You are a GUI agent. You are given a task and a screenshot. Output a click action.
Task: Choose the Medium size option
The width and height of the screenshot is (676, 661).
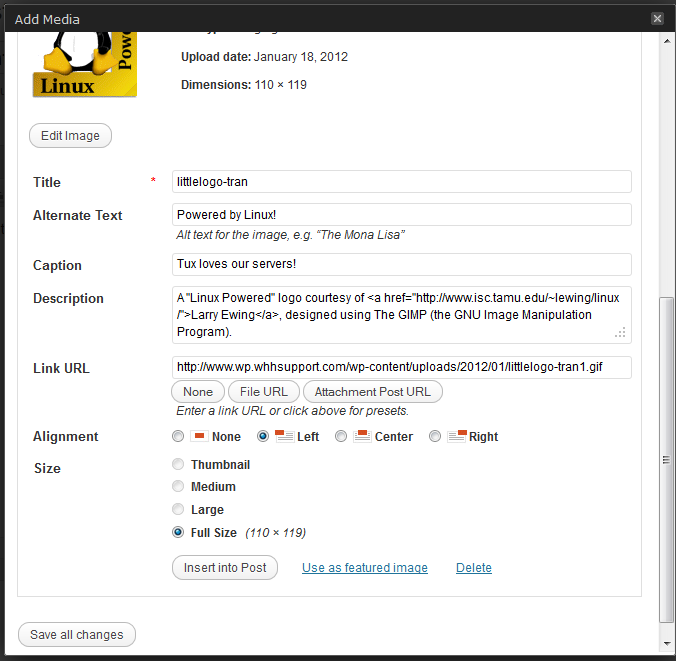pos(178,487)
